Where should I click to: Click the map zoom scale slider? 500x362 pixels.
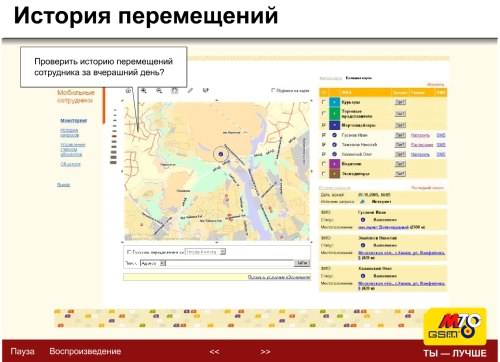click(x=114, y=136)
